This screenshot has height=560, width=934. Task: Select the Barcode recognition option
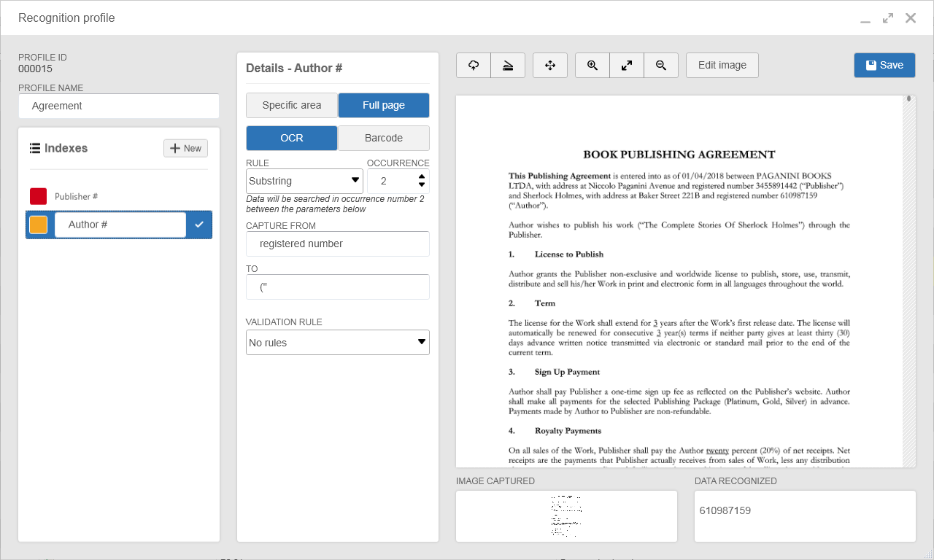coord(384,138)
